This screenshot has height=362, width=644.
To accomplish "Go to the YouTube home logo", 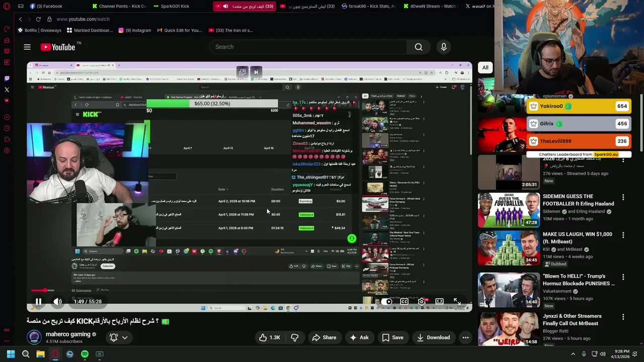I will 58,47.
